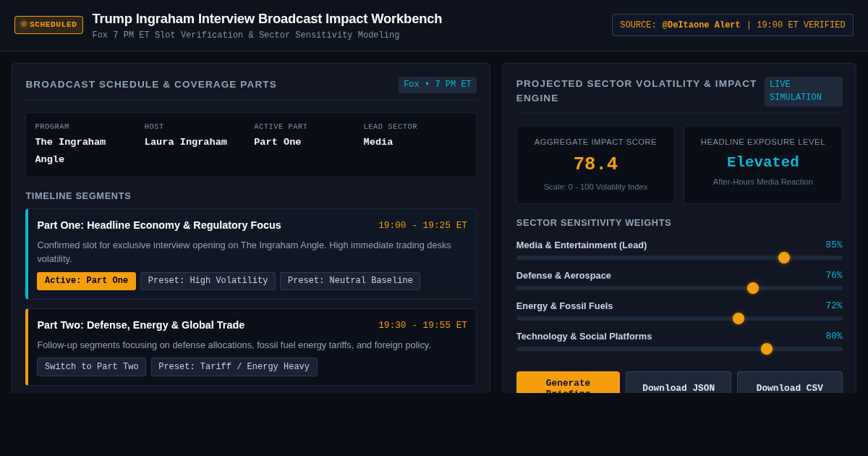Click the aggregate impact score 78.4
Viewport: 868px width, 456px height.
pos(595,164)
